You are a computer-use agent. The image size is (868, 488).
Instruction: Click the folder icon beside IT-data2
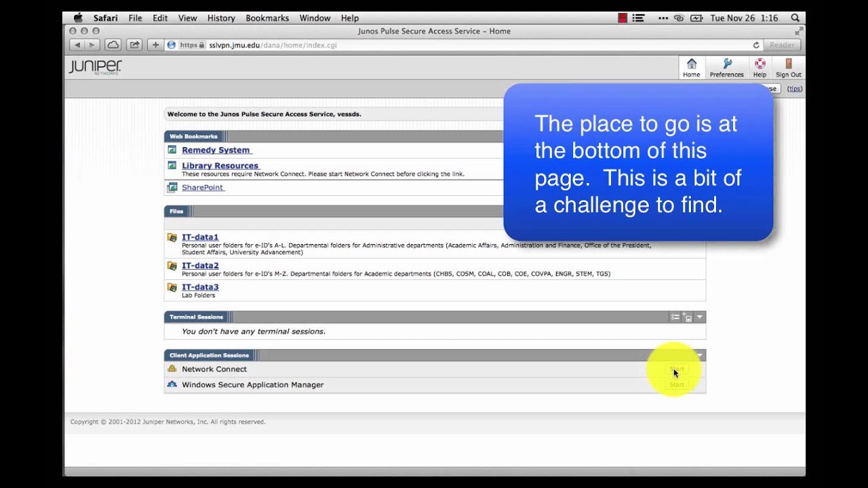[172, 266]
